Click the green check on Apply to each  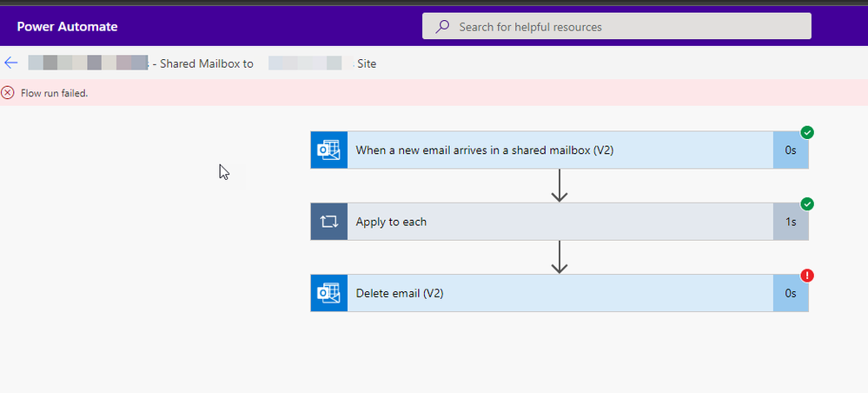(807, 204)
